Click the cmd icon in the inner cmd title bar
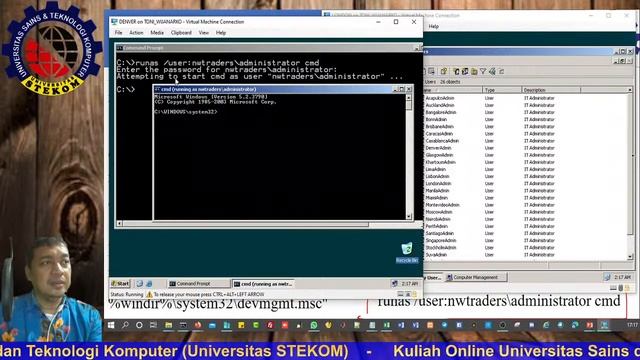Image resolution: width=640 pixels, height=360 pixels. point(157,89)
